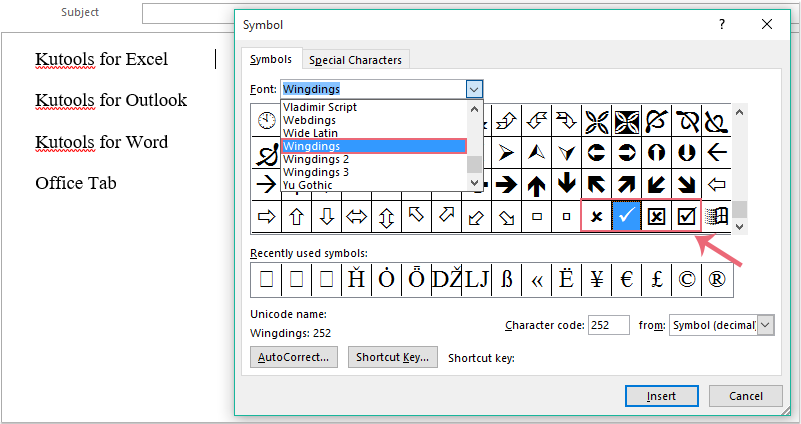This screenshot has width=801, height=424.
Task: Choose the yen sign from recent symbols
Action: [x=598, y=280]
